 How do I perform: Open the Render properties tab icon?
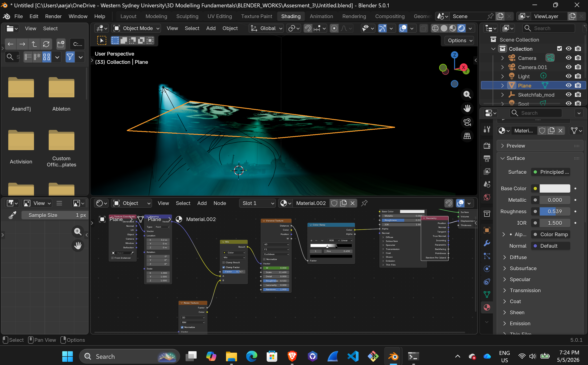point(487,145)
